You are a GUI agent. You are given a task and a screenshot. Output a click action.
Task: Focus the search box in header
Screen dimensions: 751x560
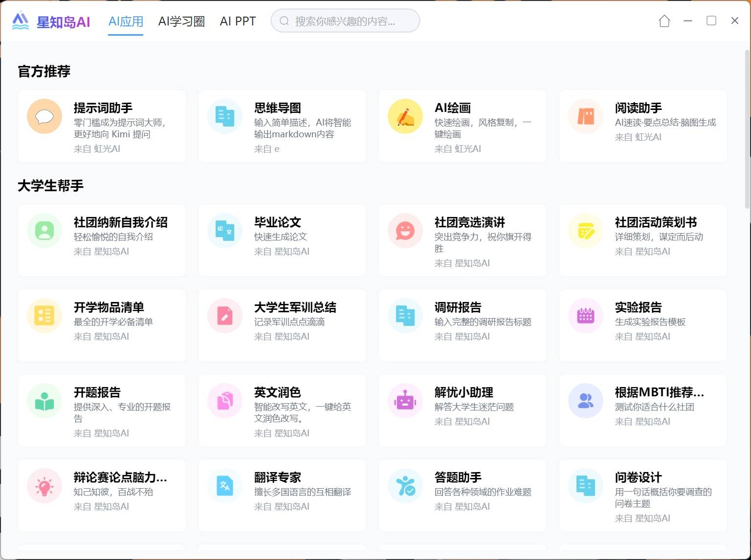click(345, 21)
